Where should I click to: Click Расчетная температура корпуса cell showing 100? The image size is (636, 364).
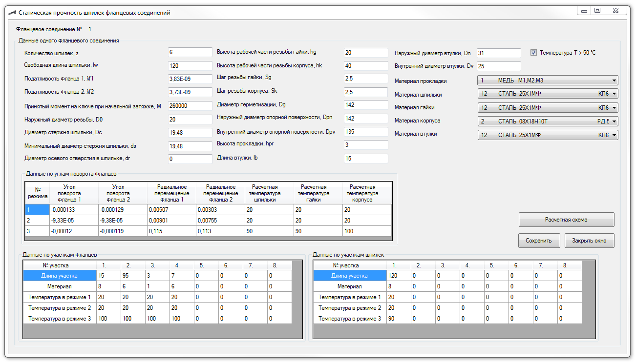[367, 231]
